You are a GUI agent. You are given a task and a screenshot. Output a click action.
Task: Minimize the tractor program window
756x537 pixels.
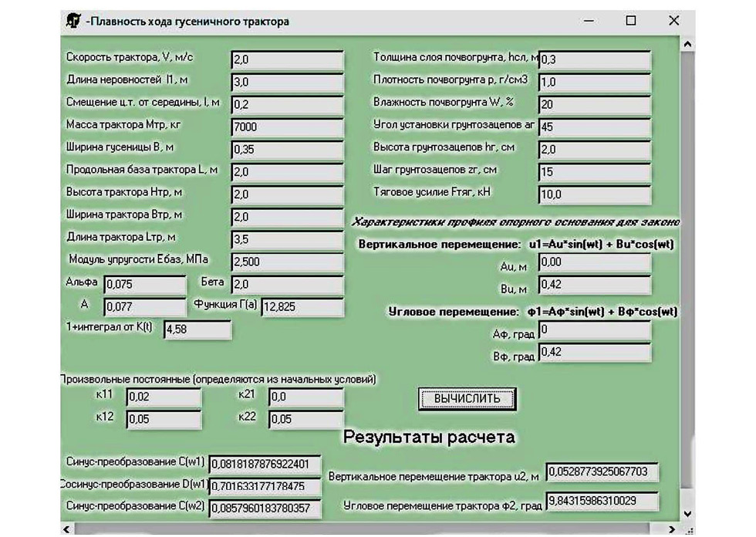click(588, 22)
